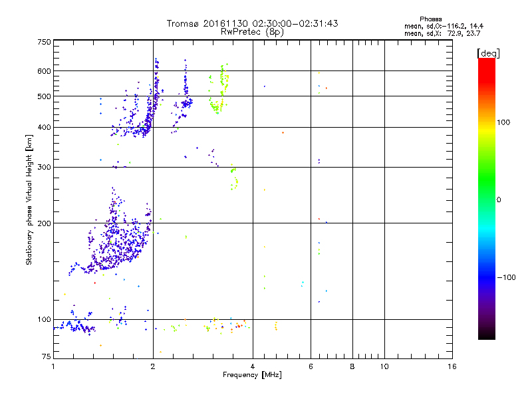Click the '4' x-axis tick label

pos(253,366)
